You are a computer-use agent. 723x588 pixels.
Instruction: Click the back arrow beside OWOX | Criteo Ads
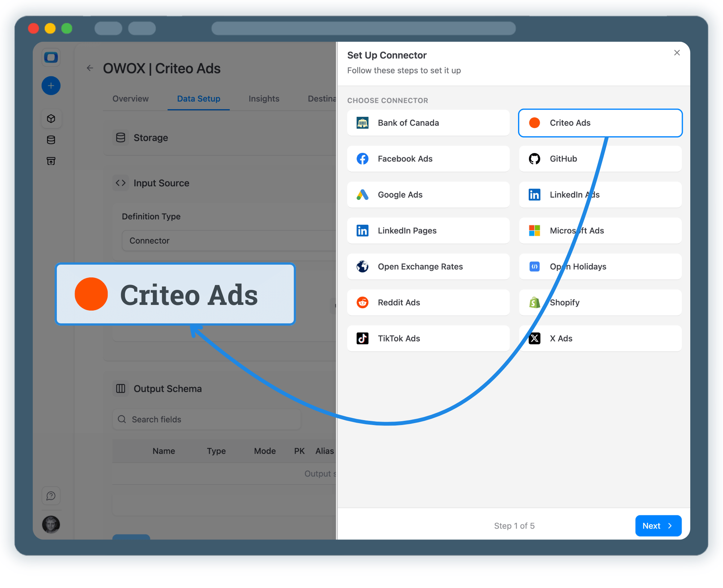point(90,68)
